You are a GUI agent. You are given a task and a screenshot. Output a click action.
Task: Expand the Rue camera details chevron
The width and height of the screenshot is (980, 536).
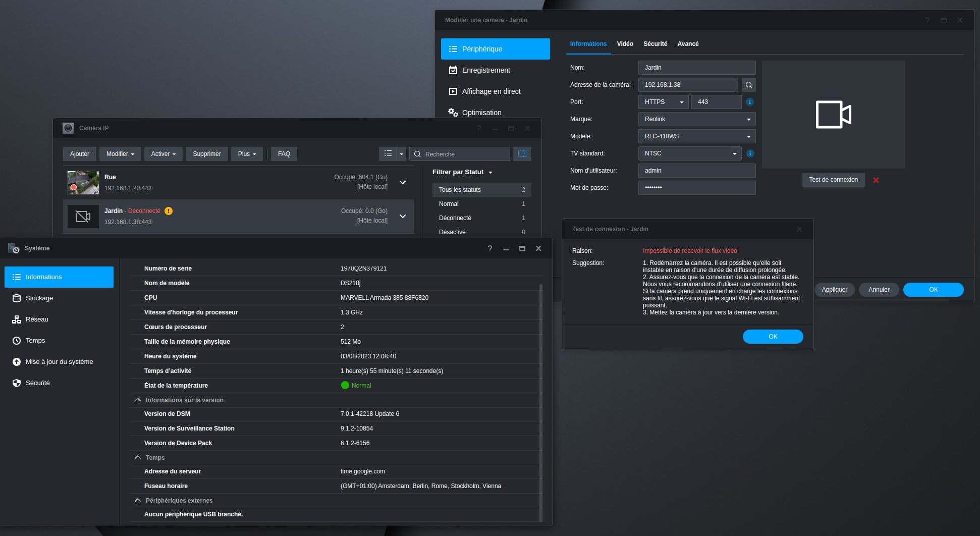[403, 182]
